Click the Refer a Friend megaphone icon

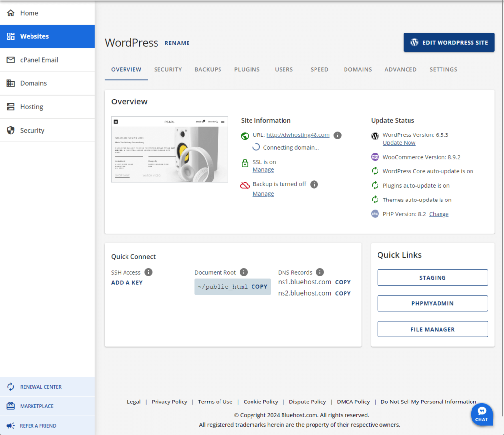tap(11, 426)
